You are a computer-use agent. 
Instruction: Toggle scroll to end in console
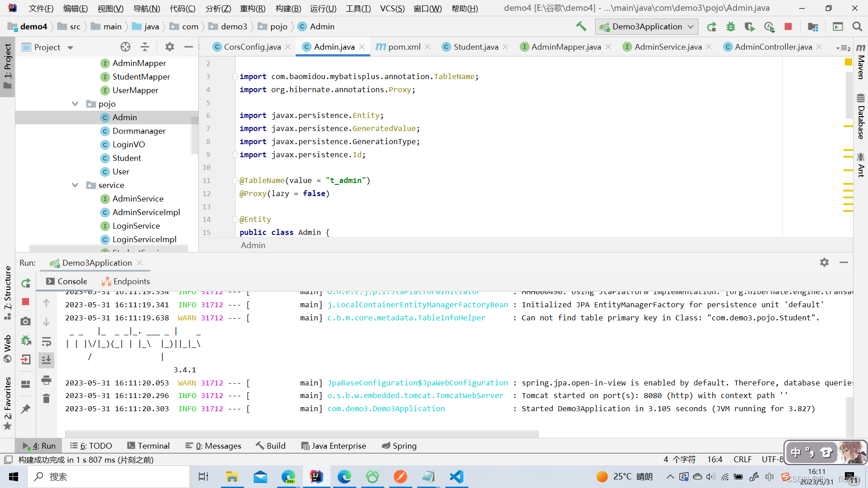coord(46,360)
